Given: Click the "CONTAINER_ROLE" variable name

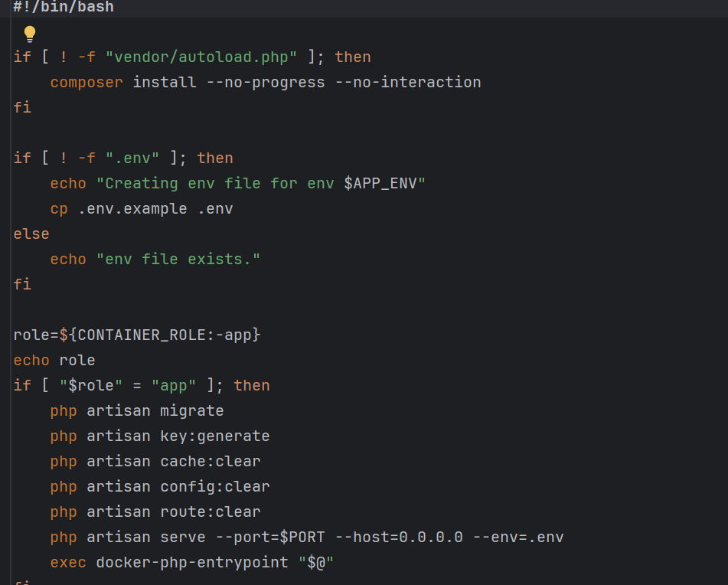Looking at the screenshot, I should (142, 335).
